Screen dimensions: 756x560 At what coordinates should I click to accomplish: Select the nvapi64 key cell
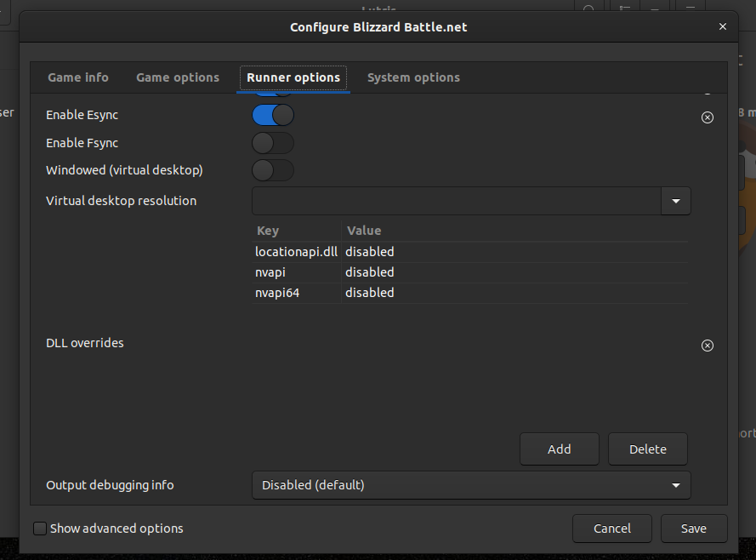pos(297,293)
